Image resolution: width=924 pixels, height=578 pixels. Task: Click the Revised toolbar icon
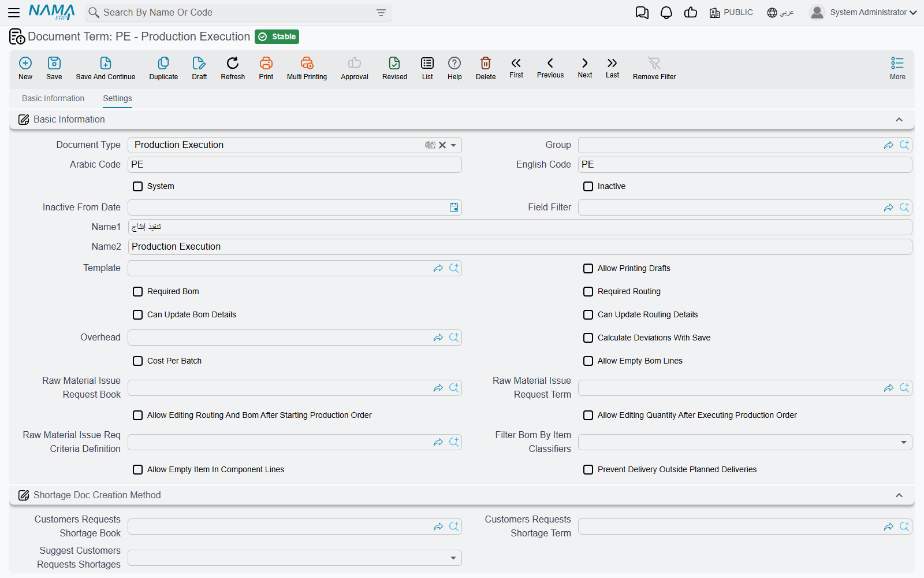point(394,68)
